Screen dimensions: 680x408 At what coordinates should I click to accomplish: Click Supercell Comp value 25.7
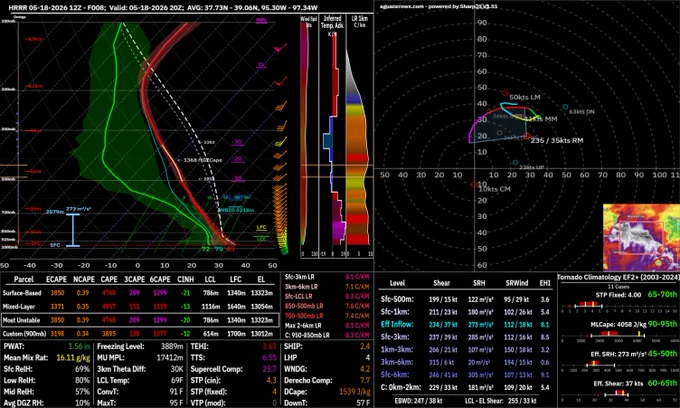pos(269,369)
